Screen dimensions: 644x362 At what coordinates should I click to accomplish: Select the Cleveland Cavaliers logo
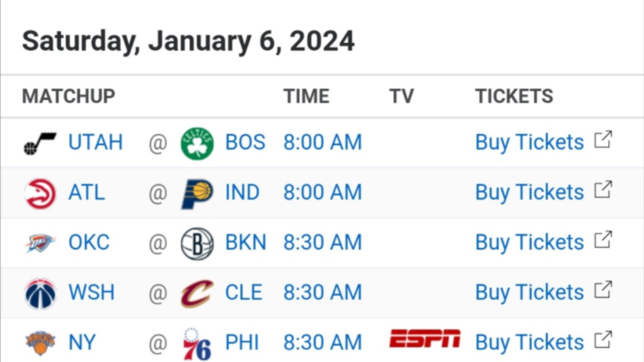click(x=197, y=294)
